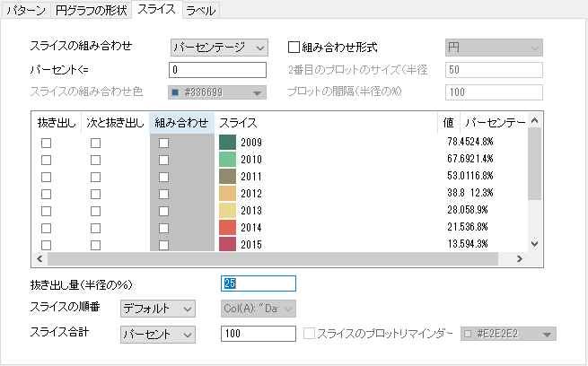Click the list's scroll right arrow
This screenshot has height=366, width=588.
pos(520,259)
